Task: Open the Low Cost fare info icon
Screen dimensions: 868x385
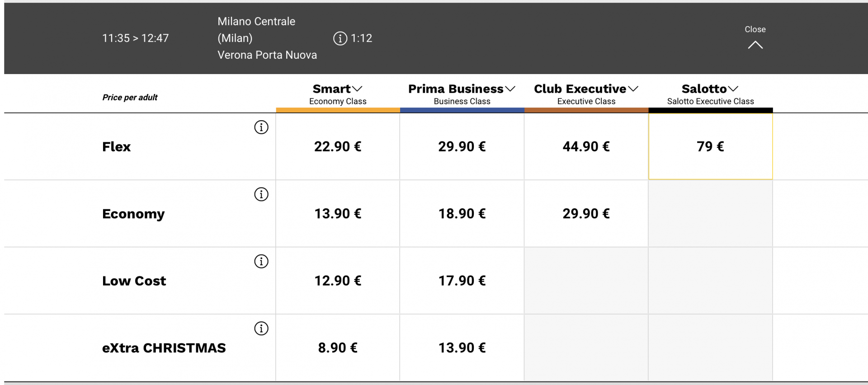Action: pos(261,261)
